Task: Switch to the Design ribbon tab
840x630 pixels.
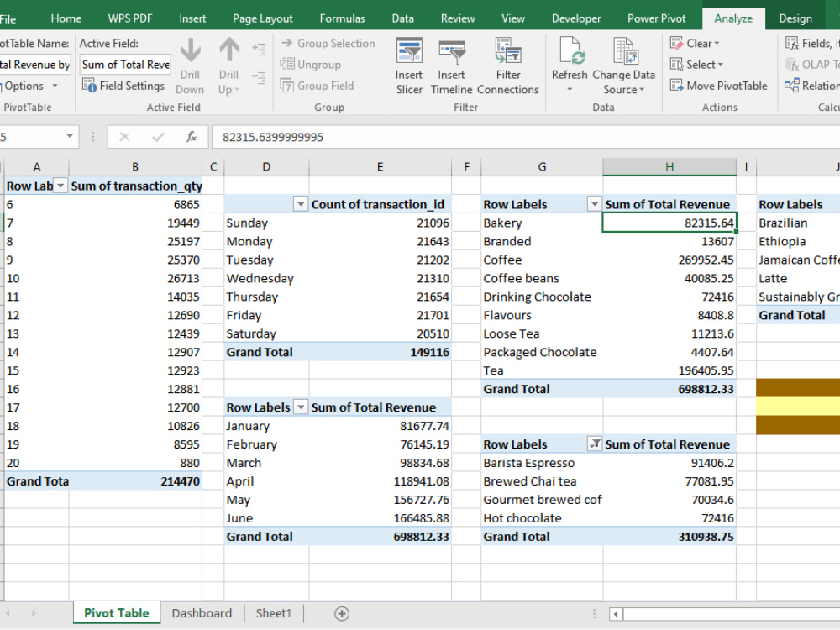Action: click(795, 18)
